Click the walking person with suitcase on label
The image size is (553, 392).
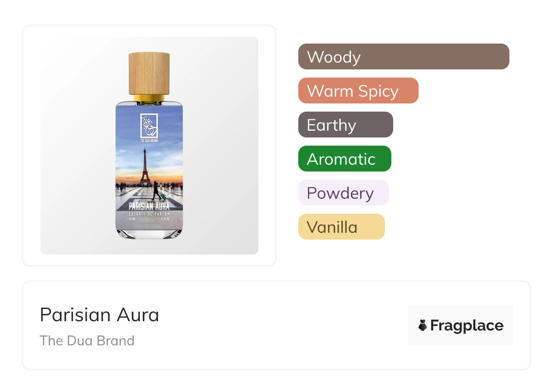[x=157, y=191]
